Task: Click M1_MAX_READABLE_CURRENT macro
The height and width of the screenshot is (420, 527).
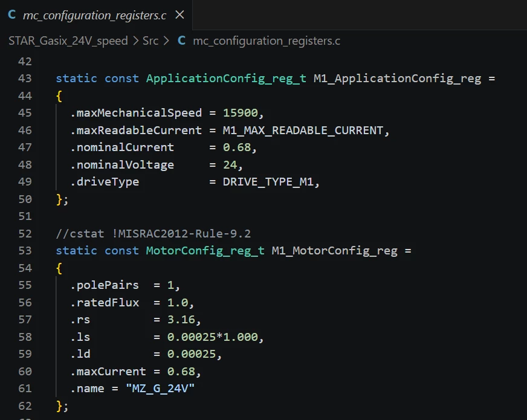Action: click(303, 131)
